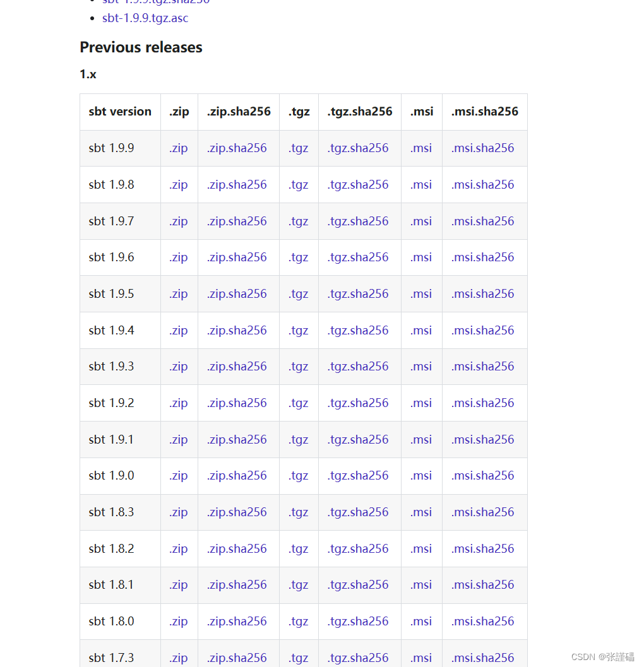
Task: Download the .msi for sbt 1.9.5
Action: (421, 294)
